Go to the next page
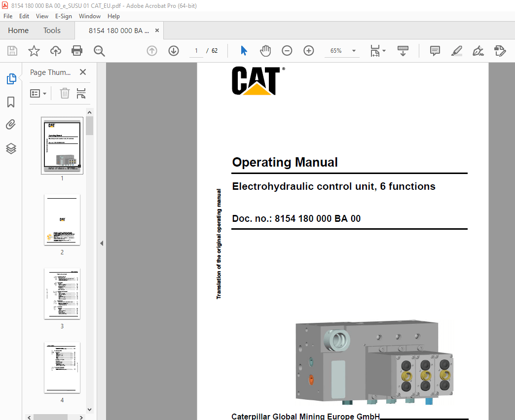The image size is (515, 420). 173,50
